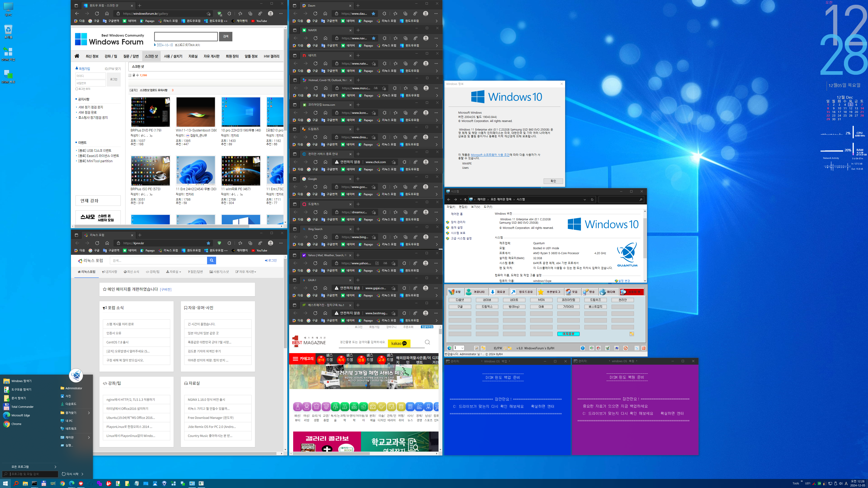The image size is (868, 488).
Task: Open 강좌 / 팁 in Windows Forum navigation
Action: [111, 56]
